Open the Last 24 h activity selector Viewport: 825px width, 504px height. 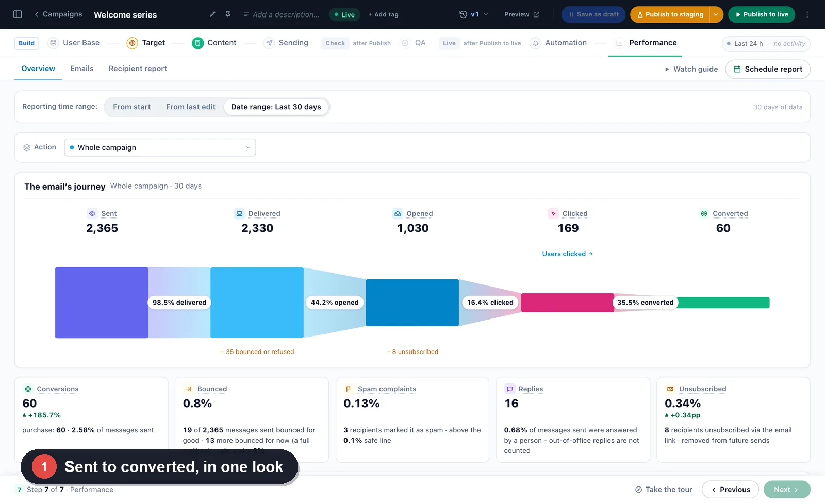[766, 44]
